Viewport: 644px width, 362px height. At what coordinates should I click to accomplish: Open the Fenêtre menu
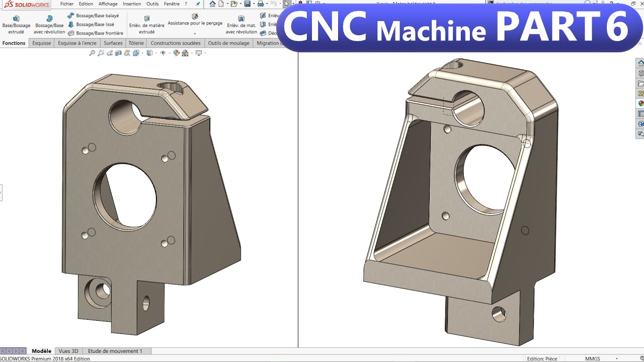pyautogui.click(x=172, y=4)
